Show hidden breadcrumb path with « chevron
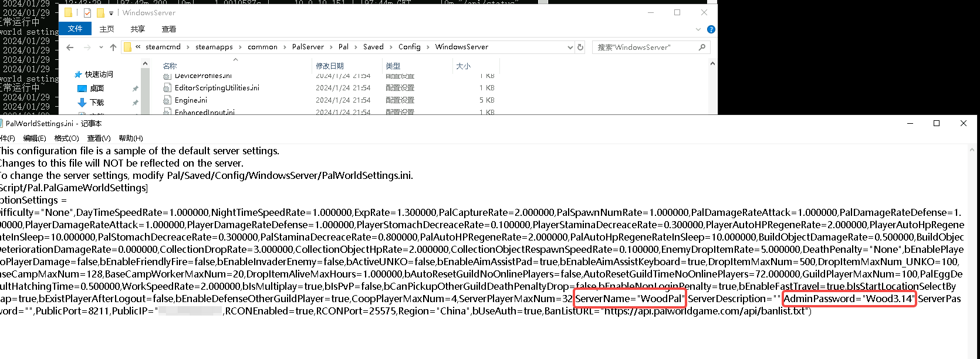The height and width of the screenshot is (359, 980). click(x=138, y=47)
